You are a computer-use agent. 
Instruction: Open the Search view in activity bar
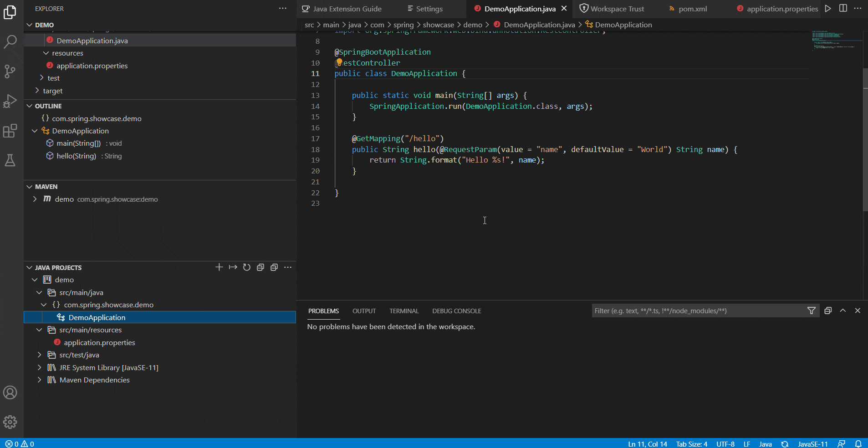coord(10,42)
